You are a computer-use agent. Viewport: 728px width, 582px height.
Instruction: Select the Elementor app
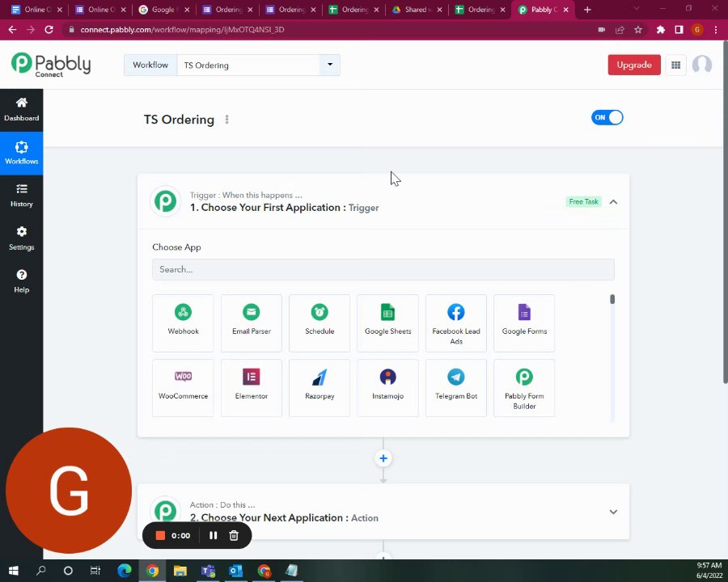point(252,388)
